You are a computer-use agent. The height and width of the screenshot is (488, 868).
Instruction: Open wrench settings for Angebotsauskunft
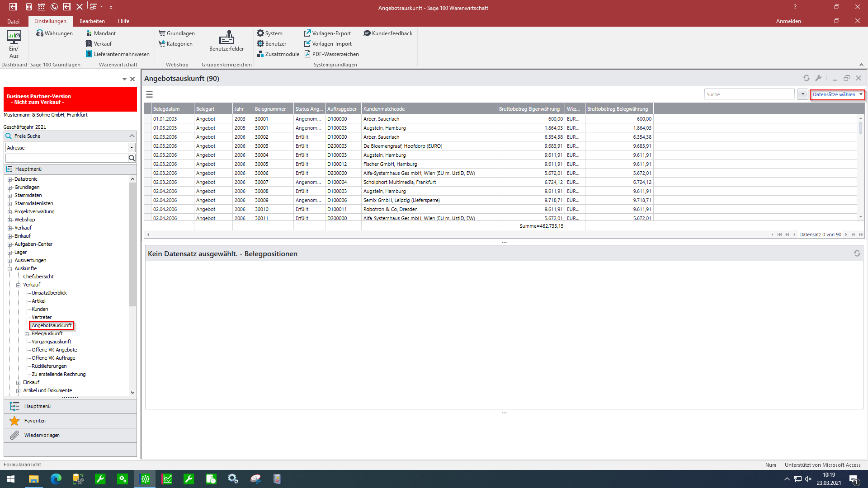click(818, 78)
